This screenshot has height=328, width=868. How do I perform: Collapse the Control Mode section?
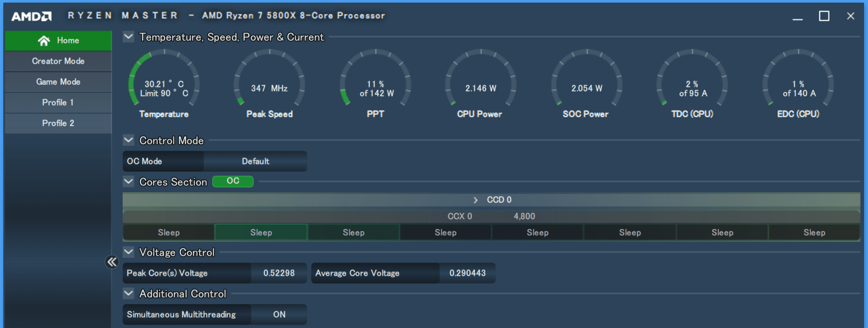coord(129,140)
